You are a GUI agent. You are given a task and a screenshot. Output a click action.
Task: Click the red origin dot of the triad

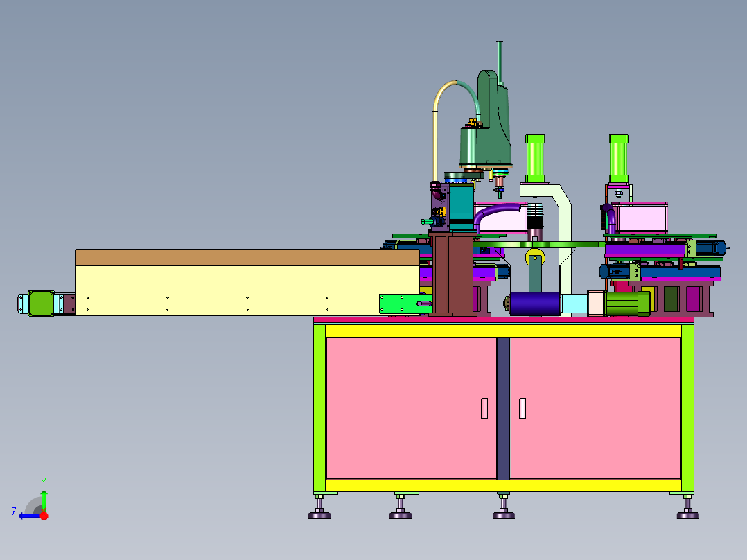[x=44, y=516]
